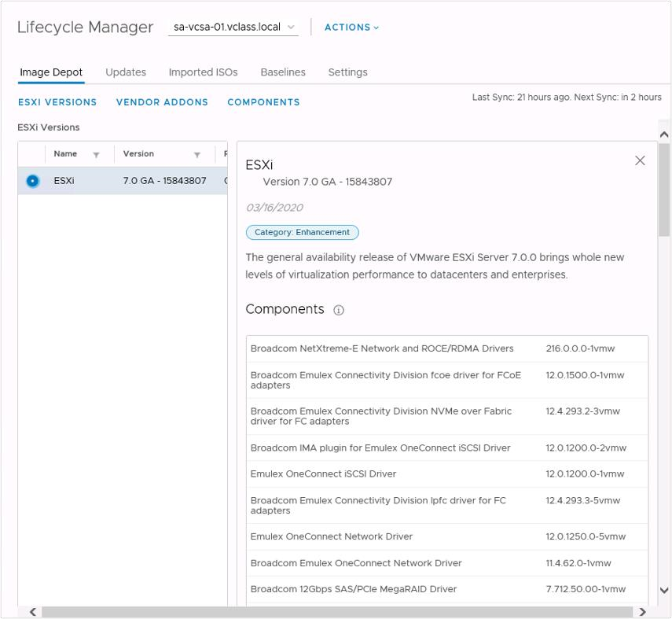
Task: Click the vertical scrollbar down arrow
Action: (664, 590)
